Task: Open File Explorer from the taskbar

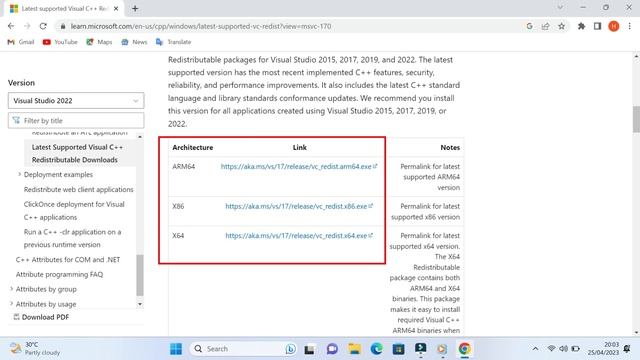Action: 354,349
